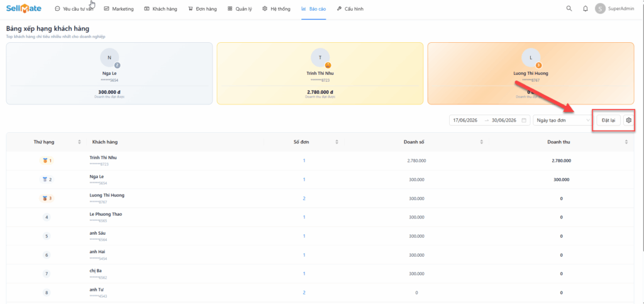Viewport: 644px width, 304px height.
Task: Click the end date 30/06/2026 field
Action: point(504,120)
